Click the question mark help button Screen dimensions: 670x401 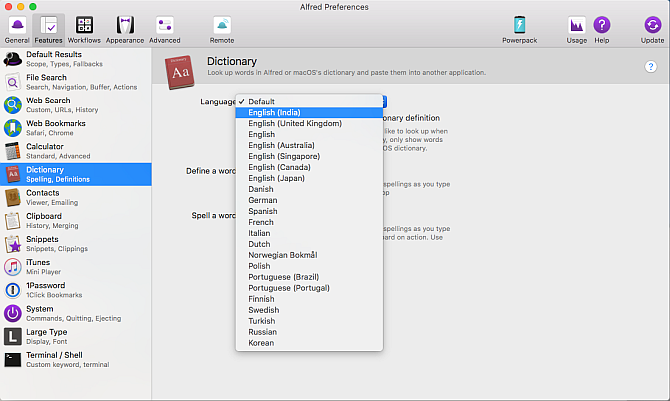(650, 66)
